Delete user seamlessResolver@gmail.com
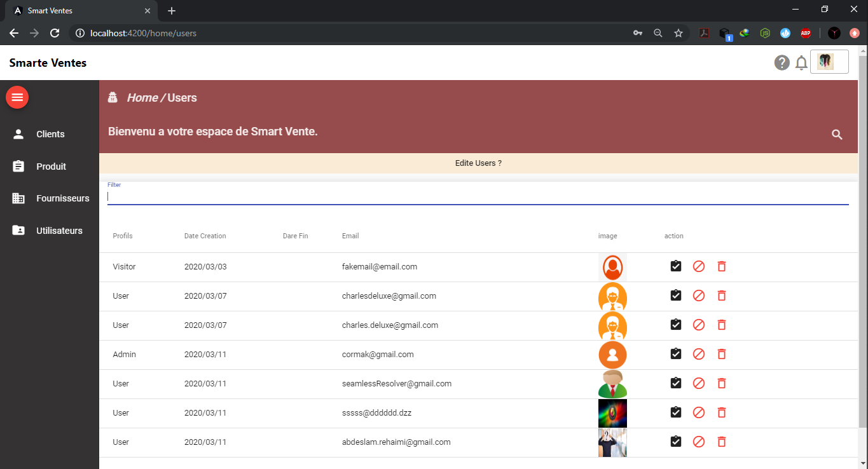Image resolution: width=868 pixels, height=469 pixels. click(722, 383)
